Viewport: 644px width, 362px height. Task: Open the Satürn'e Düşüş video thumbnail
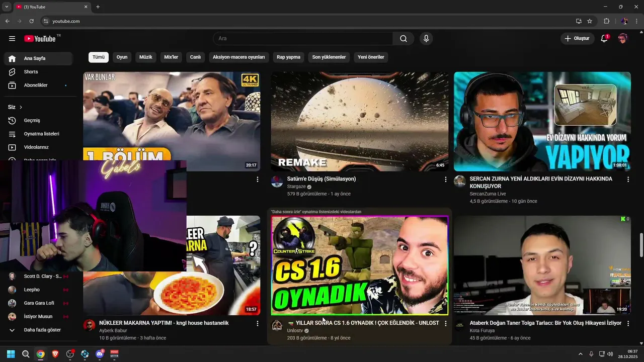[360, 121]
